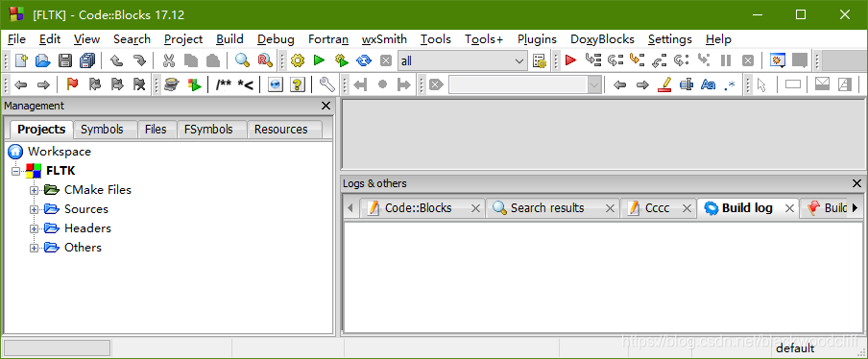Click the Save all files icon
This screenshot has height=359, width=868.
[87, 60]
